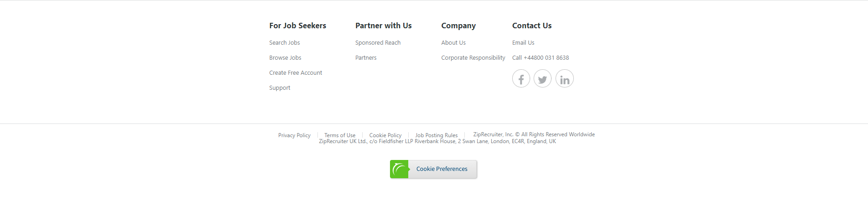
Task: Go to Search Jobs
Action: [x=284, y=43]
